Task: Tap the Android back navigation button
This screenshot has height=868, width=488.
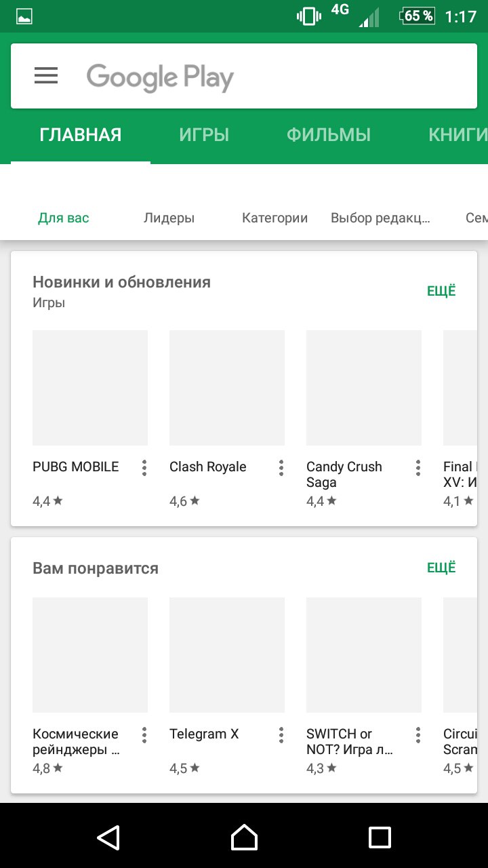Action: click(108, 837)
